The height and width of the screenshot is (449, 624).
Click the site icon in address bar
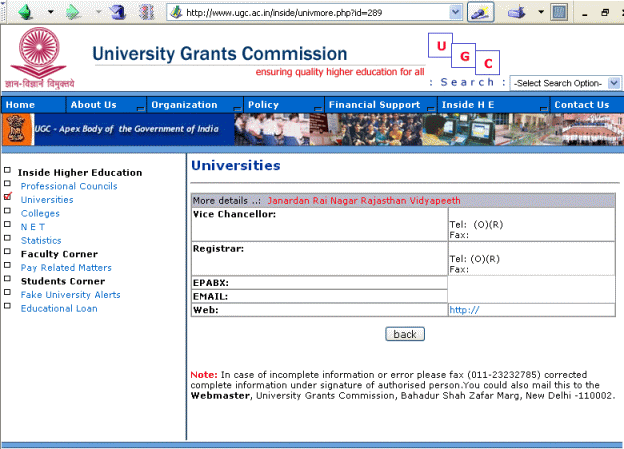176,13
